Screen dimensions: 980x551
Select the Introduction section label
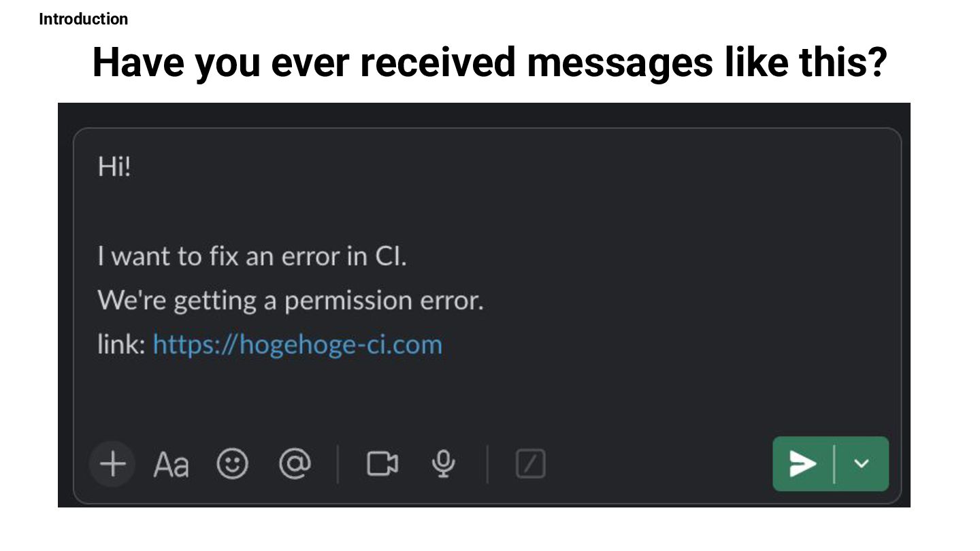(83, 19)
